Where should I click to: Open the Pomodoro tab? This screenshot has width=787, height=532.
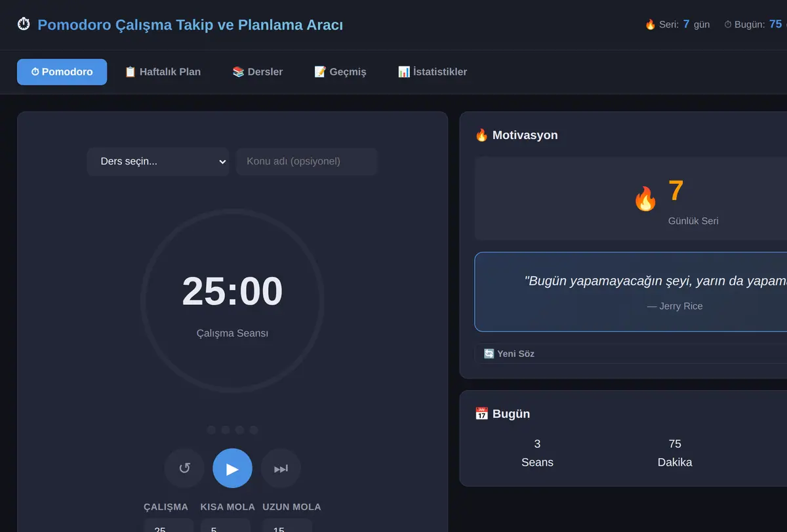coord(62,72)
